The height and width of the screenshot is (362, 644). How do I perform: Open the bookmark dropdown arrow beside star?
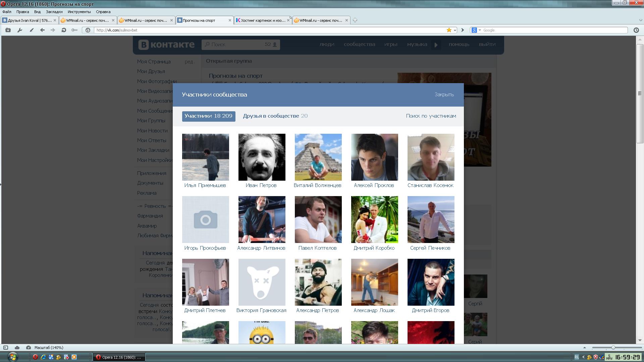pyautogui.click(x=455, y=30)
